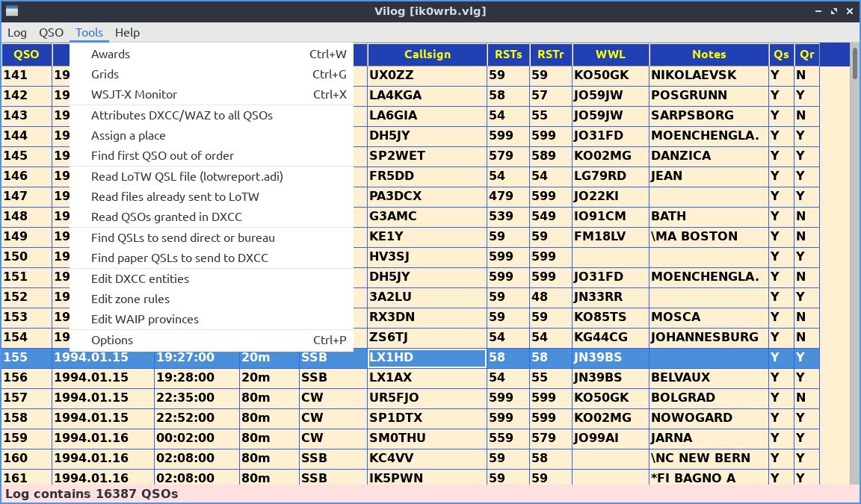Open Edit DXCC entities

pyautogui.click(x=212, y=279)
